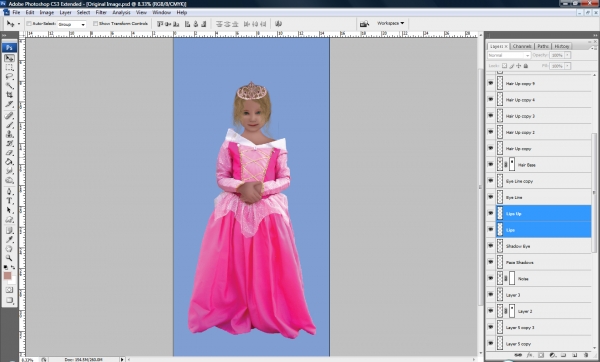Screen dimensions: 600x362
Task: Open the adjustment layer menu button
Action: click(552, 355)
